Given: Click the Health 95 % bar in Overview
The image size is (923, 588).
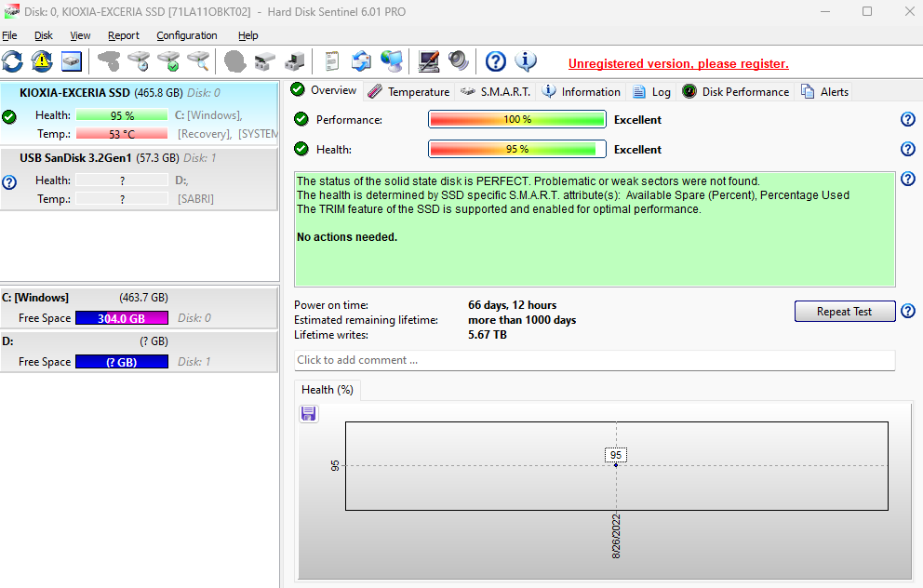Looking at the screenshot, I should click(x=516, y=149).
